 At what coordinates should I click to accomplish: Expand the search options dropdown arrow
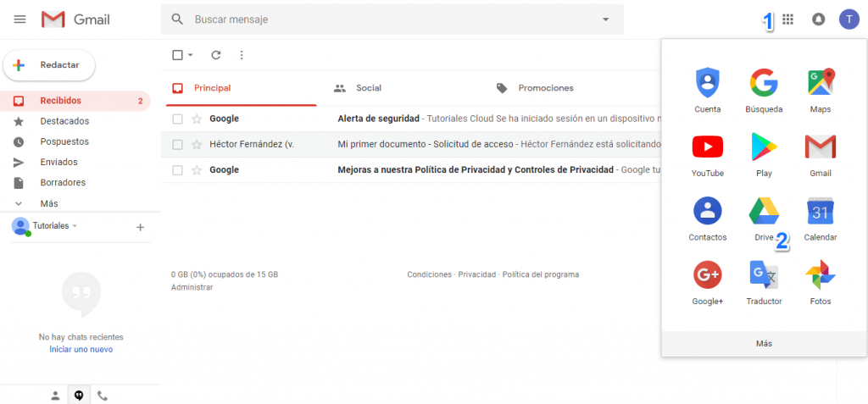[605, 19]
